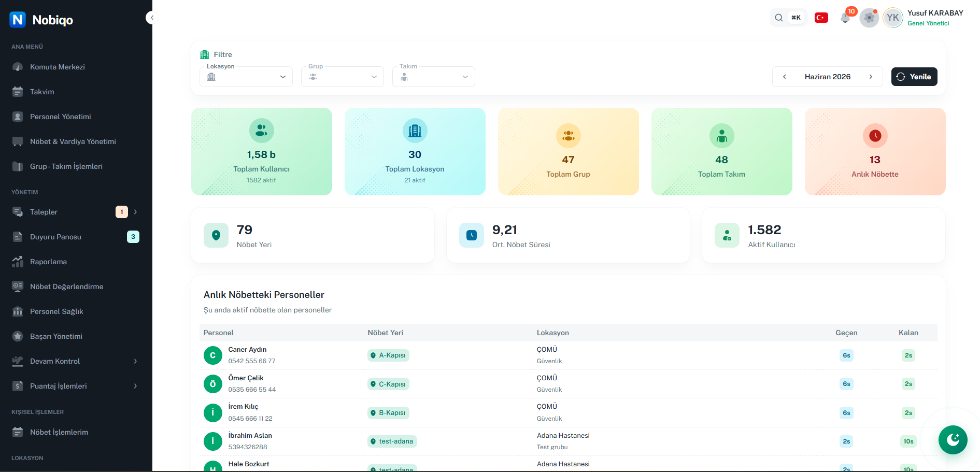The image size is (980, 472).
Task: Open Duyuru Panosu menu item
Action: [x=76, y=237]
